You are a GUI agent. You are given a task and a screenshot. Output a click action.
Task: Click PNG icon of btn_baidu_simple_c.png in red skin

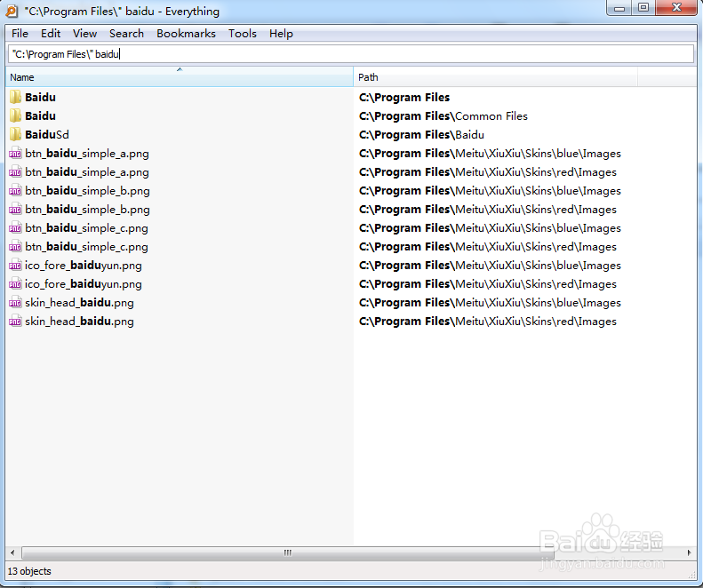[x=15, y=247]
